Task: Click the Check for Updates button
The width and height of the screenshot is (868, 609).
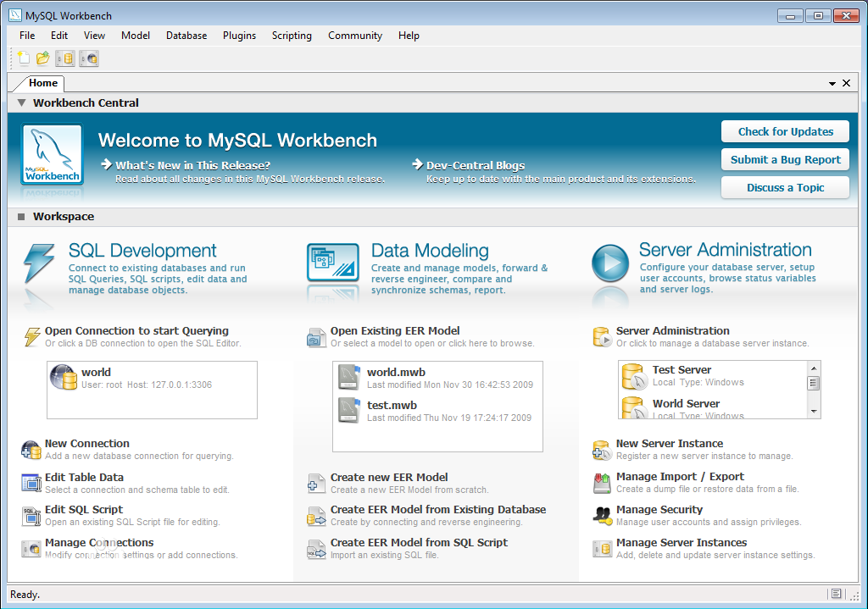Action: (784, 131)
